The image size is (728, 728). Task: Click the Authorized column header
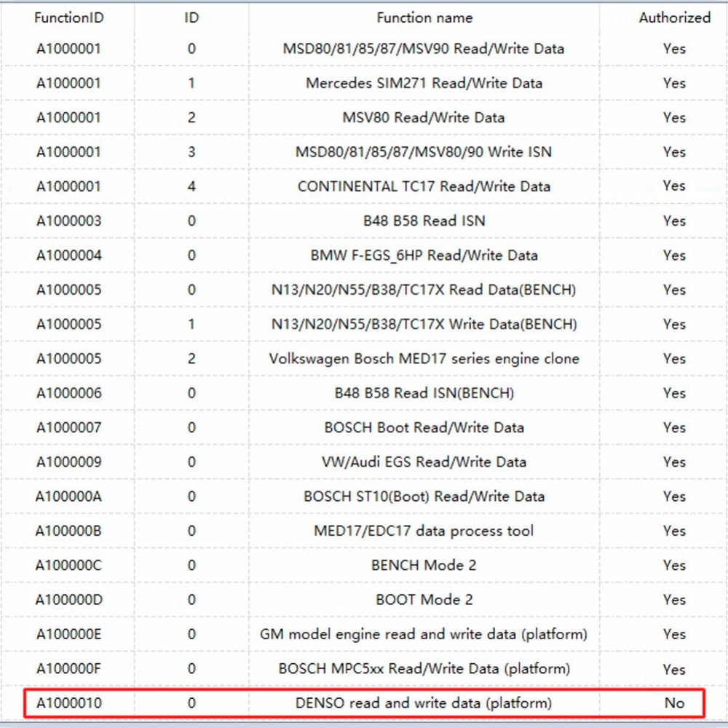[x=674, y=17]
